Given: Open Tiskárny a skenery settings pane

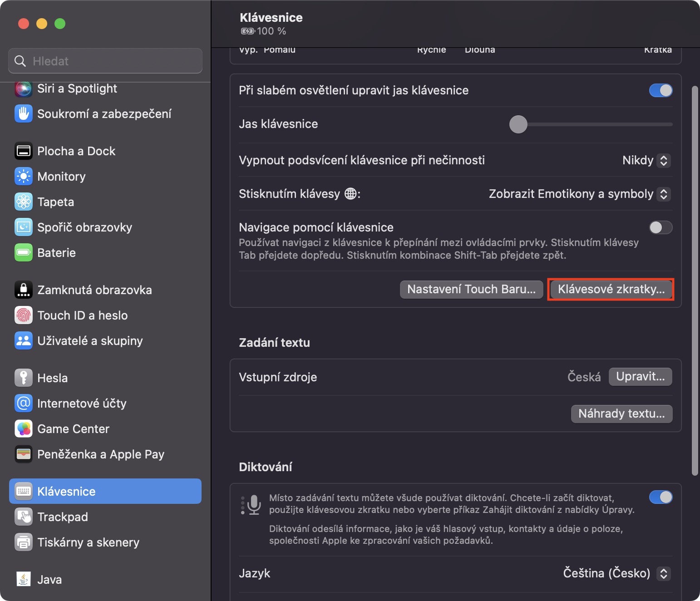Looking at the screenshot, I should pos(88,542).
